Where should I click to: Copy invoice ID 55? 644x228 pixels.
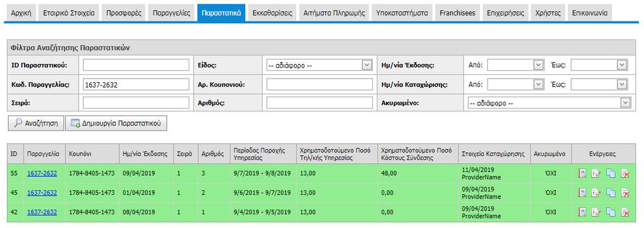coord(611,173)
